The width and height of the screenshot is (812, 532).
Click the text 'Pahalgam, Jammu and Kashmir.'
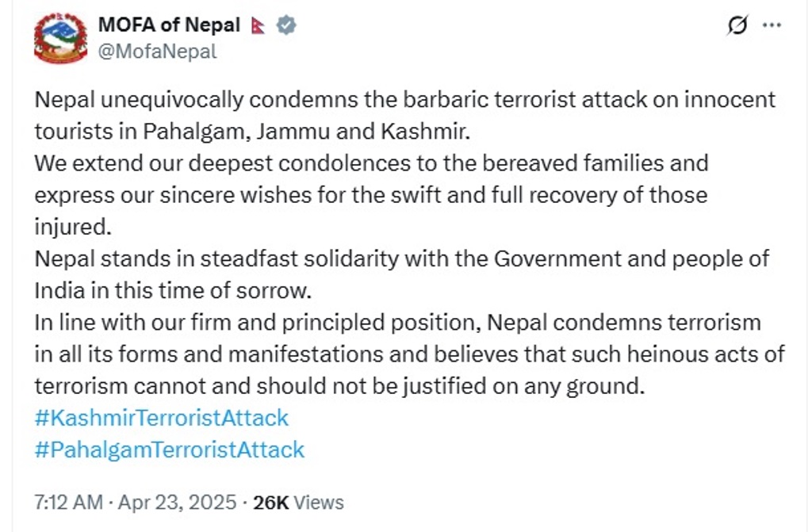307,132
